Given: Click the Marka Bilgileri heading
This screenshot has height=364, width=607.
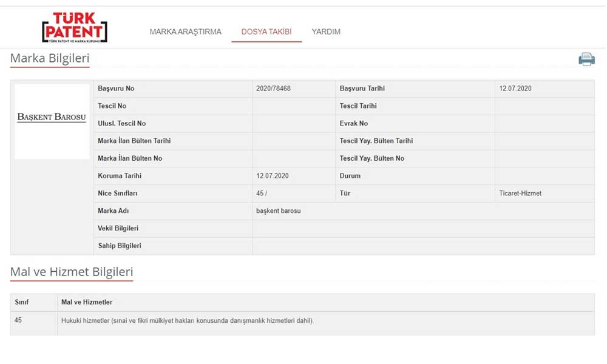Looking at the screenshot, I should click(x=50, y=58).
